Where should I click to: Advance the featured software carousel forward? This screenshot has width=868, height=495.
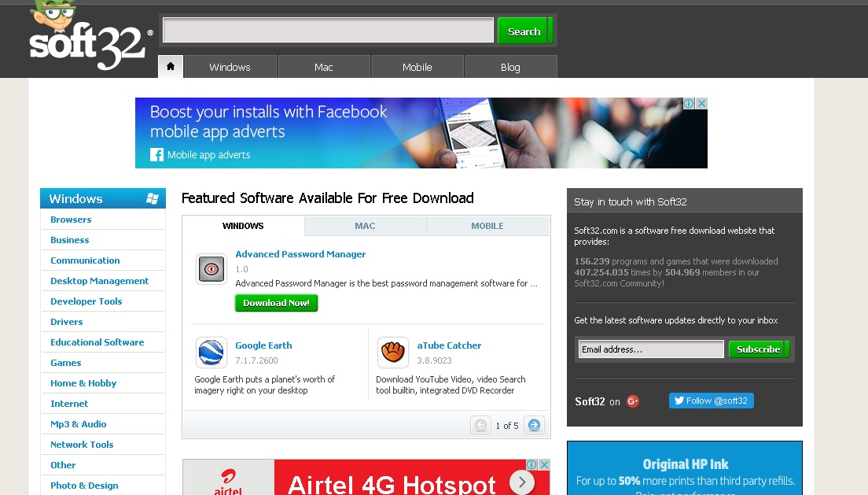tap(534, 424)
